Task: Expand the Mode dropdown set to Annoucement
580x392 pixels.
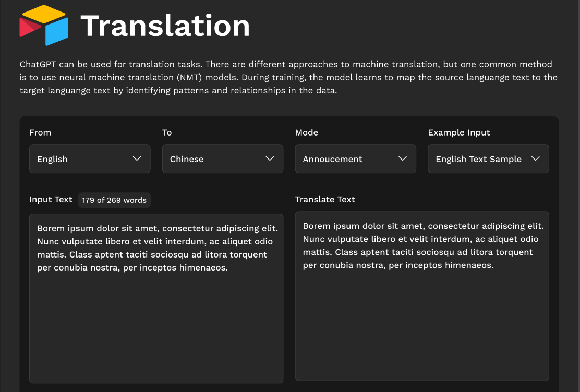Action: click(355, 159)
